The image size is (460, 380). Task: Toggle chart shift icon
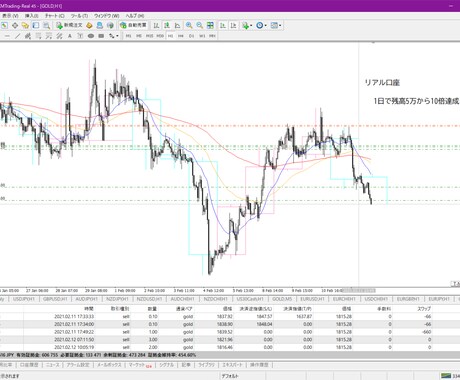233,25
